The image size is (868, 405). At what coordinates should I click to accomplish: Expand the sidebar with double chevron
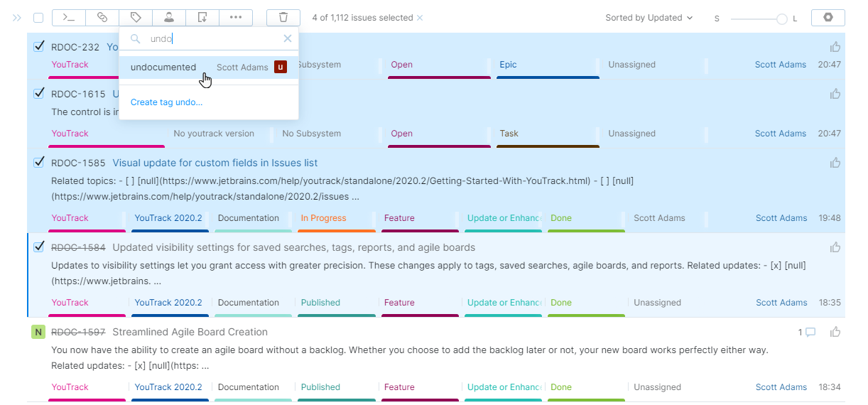[17, 18]
